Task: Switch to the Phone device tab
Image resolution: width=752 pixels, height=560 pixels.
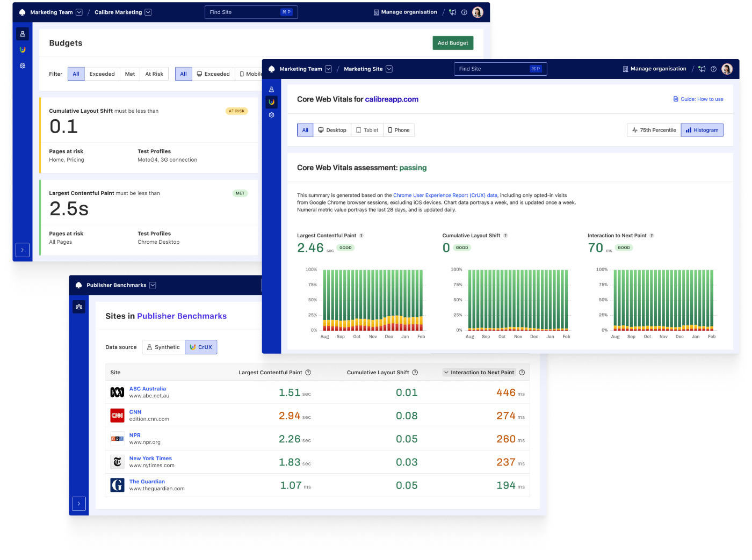Action: [x=399, y=130]
